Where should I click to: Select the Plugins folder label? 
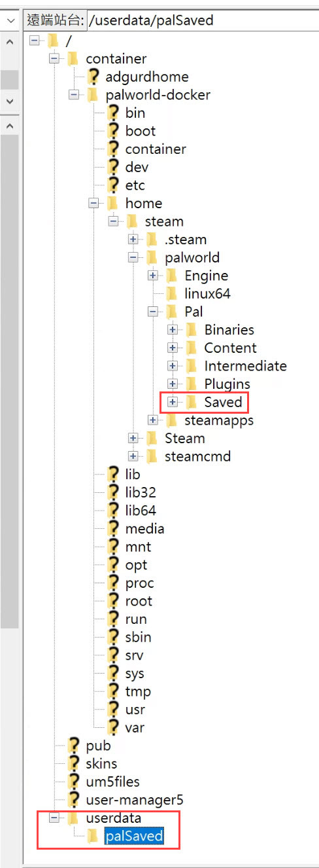click(227, 384)
